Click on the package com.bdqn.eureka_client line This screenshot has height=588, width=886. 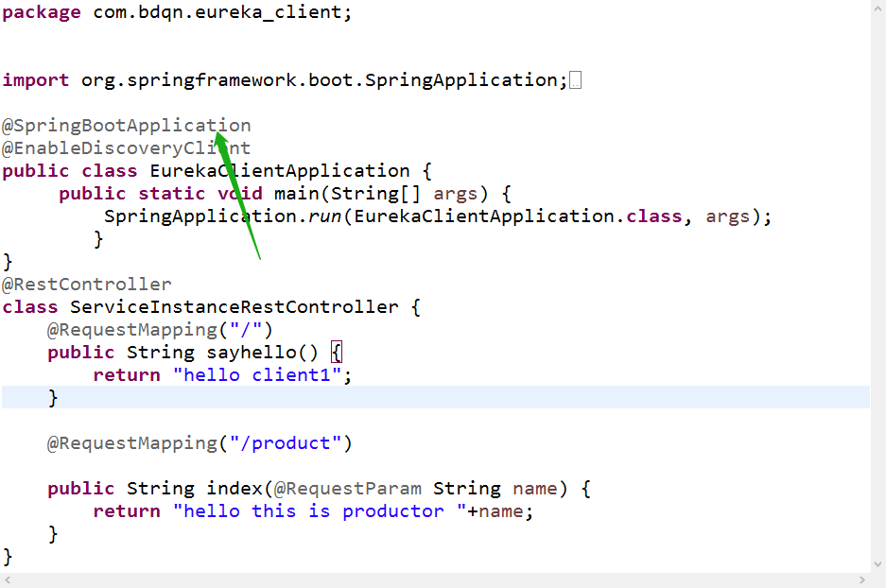pyautogui.click(x=177, y=12)
